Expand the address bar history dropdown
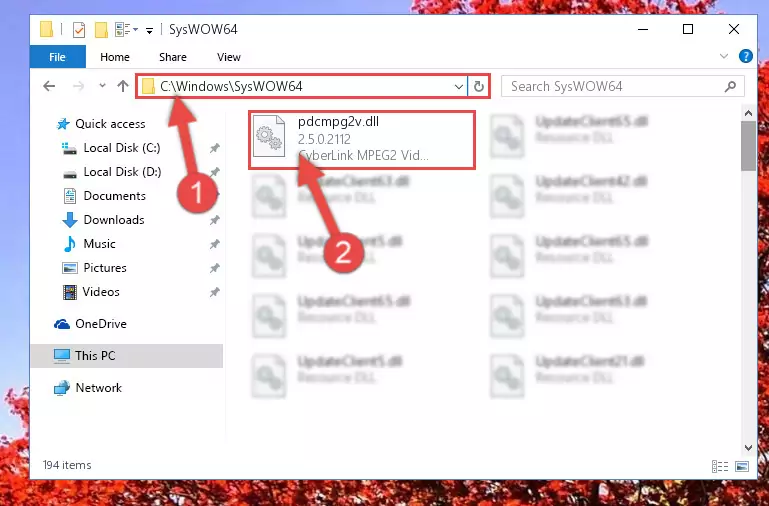 tap(459, 87)
